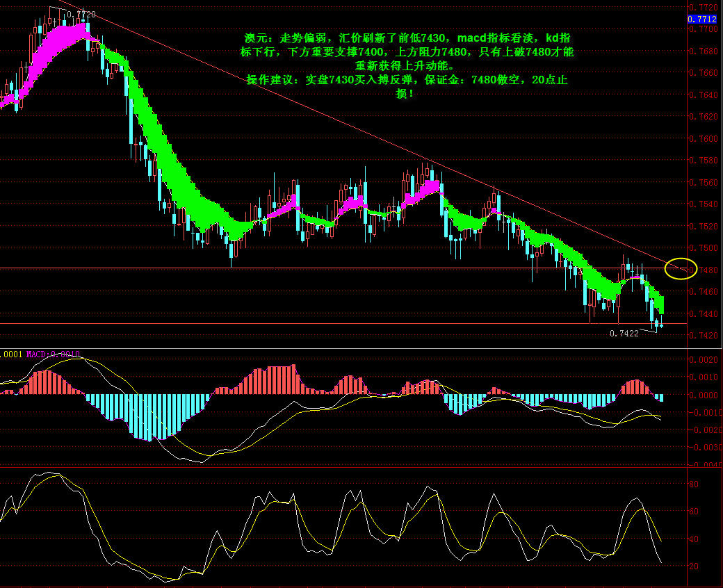723x588 pixels.
Task: Select the white 0.7422 low-price marker
Action: click(x=624, y=334)
